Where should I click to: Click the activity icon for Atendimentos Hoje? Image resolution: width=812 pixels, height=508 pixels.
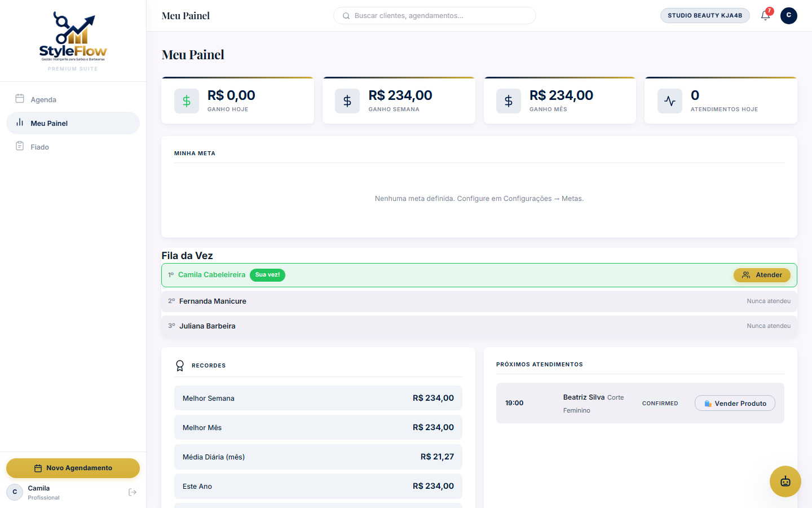[x=670, y=101]
